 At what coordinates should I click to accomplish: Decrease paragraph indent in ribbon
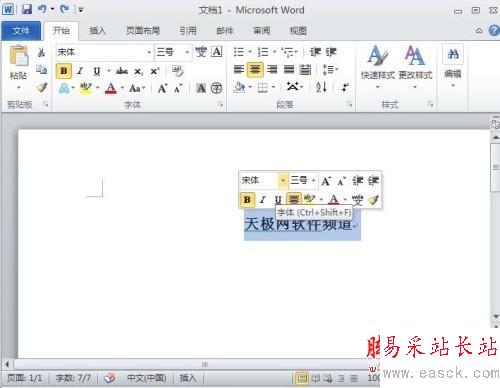point(315,52)
